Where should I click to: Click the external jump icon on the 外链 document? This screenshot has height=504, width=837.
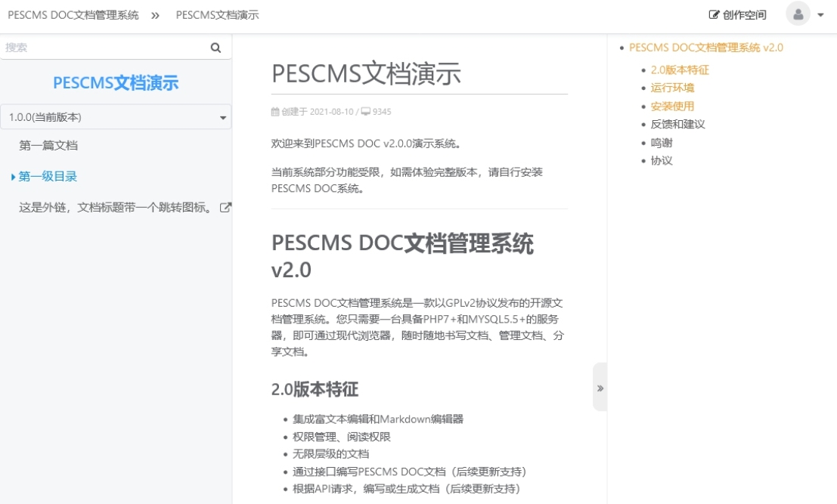[227, 208]
